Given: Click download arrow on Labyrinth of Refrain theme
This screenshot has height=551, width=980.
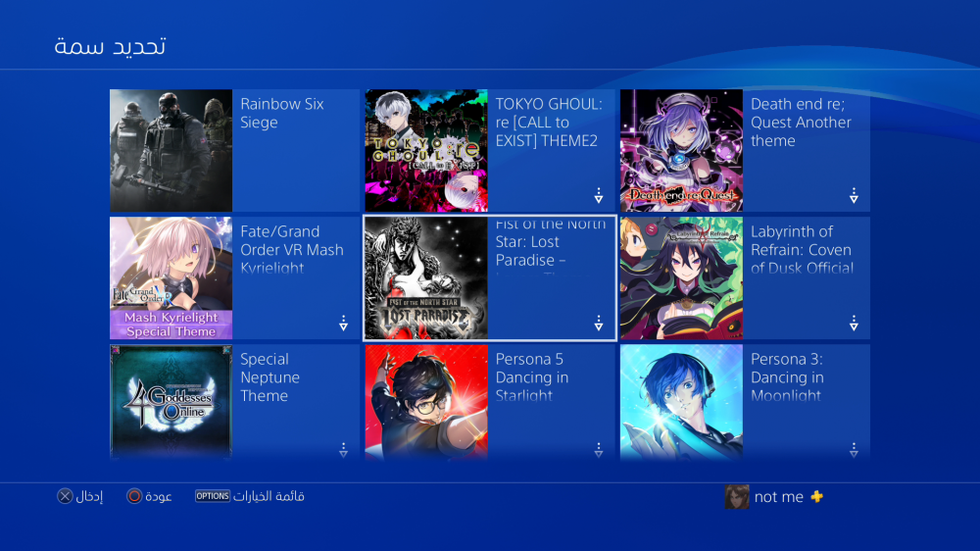Looking at the screenshot, I should tap(854, 324).
